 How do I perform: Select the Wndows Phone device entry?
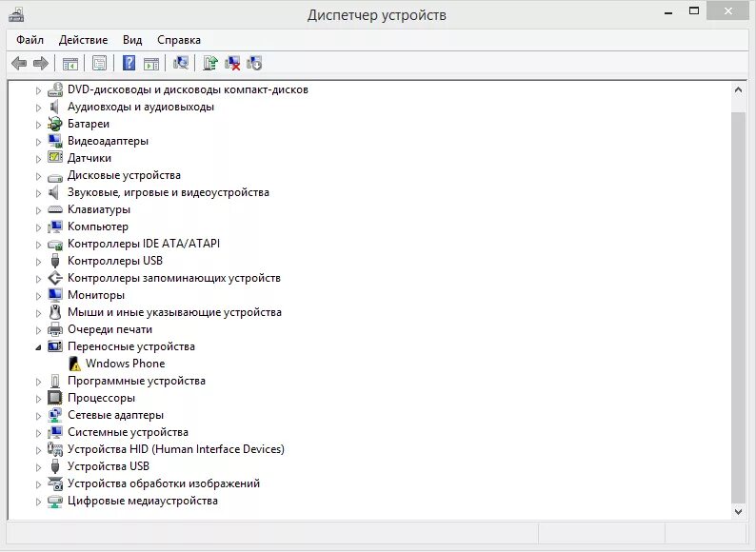point(126,364)
